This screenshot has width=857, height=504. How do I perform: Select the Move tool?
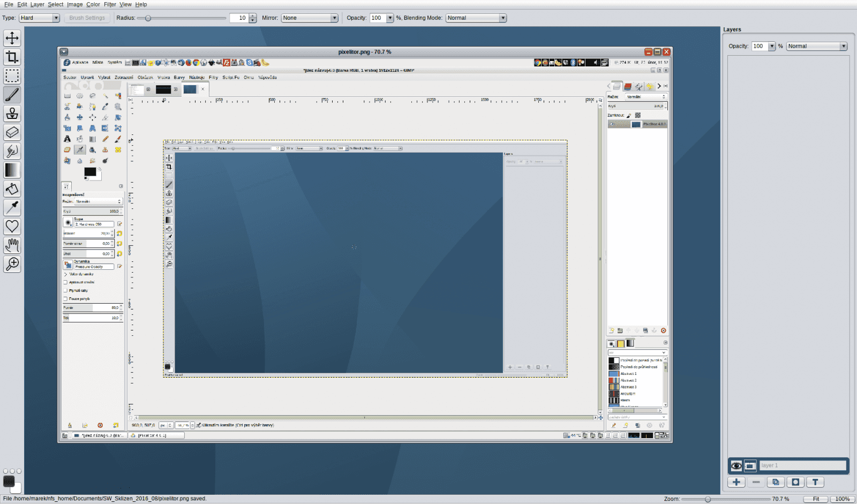click(12, 38)
